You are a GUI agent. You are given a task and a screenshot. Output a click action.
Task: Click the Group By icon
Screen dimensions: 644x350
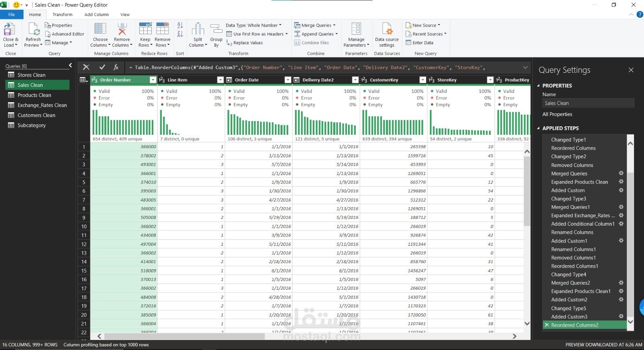pos(216,30)
